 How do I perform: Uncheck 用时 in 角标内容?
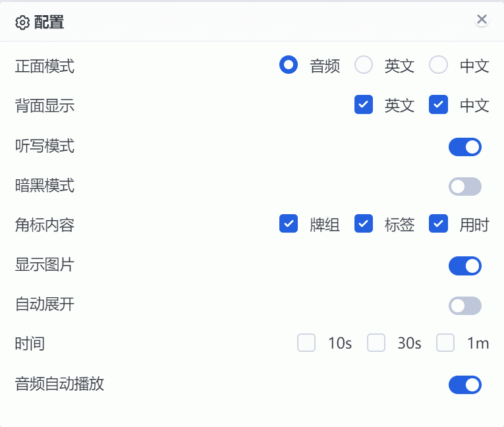tap(438, 224)
